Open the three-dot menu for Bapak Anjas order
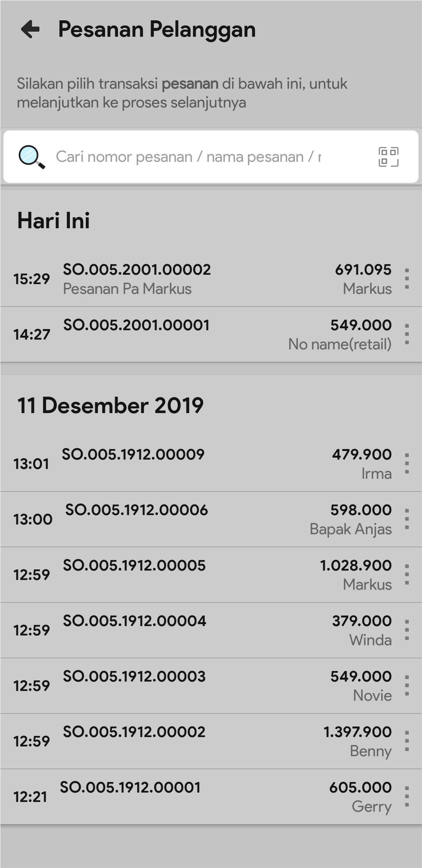The width and height of the screenshot is (422, 868). pyautogui.click(x=407, y=519)
